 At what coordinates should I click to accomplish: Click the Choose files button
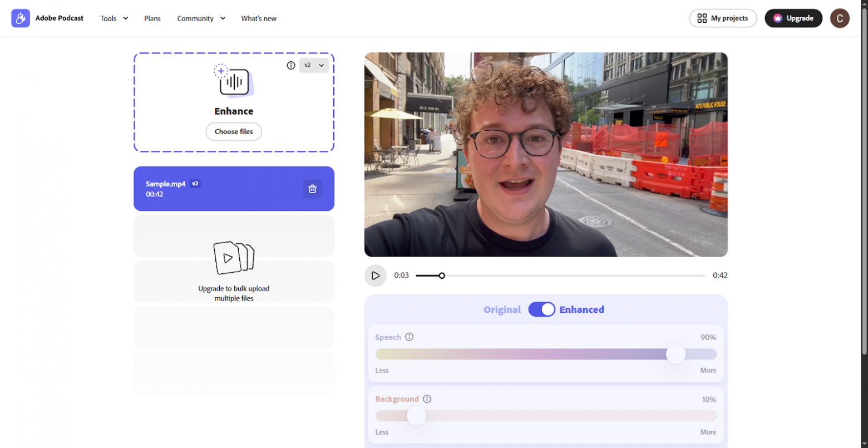234,132
